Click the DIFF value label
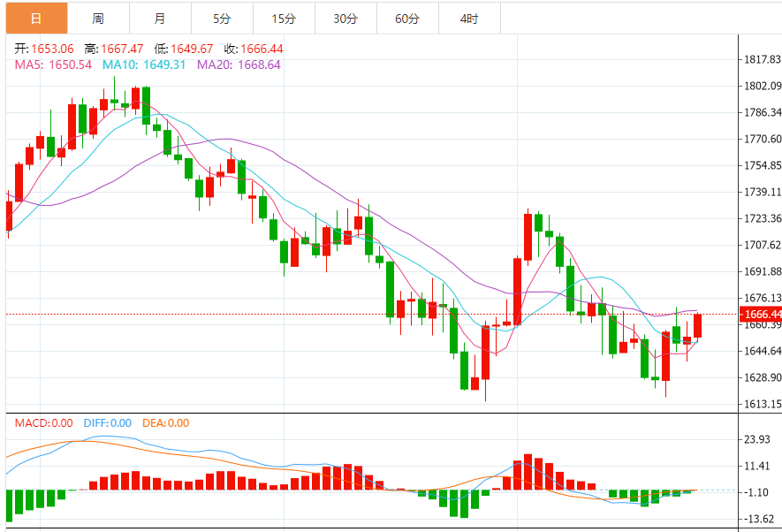Viewport: 782px width, 532px height. [107, 423]
